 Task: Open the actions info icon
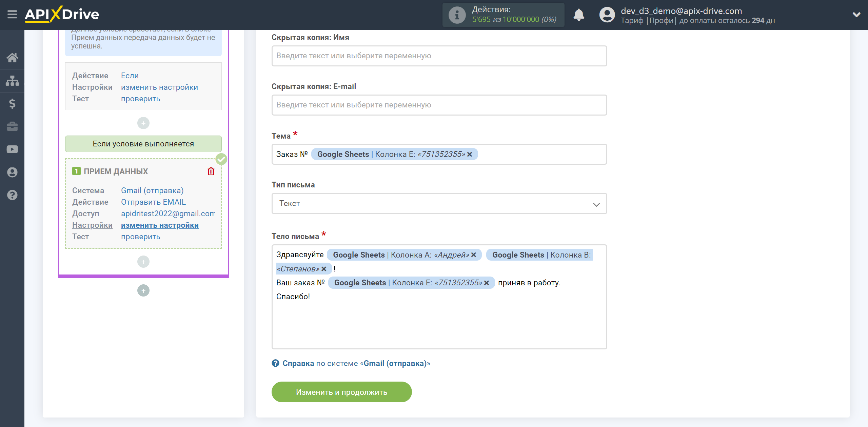click(x=457, y=15)
